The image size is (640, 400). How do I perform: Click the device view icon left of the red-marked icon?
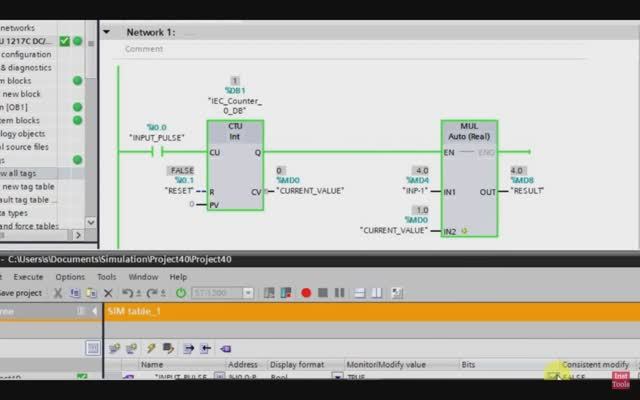(269, 293)
